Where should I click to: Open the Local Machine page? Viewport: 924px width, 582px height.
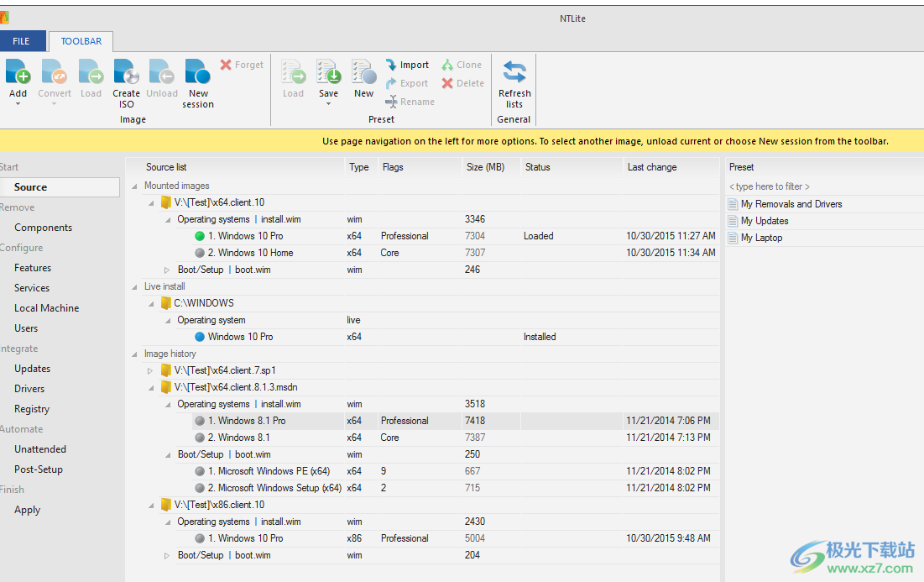click(x=46, y=308)
